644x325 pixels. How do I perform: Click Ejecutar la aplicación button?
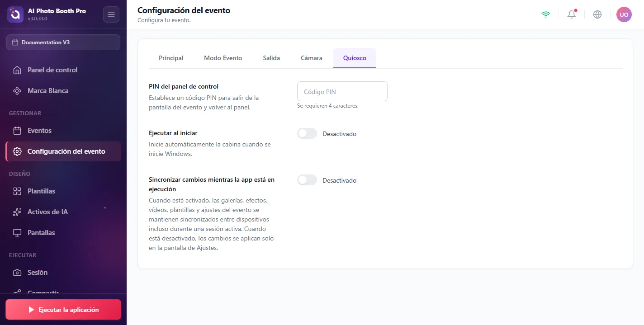(63, 310)
